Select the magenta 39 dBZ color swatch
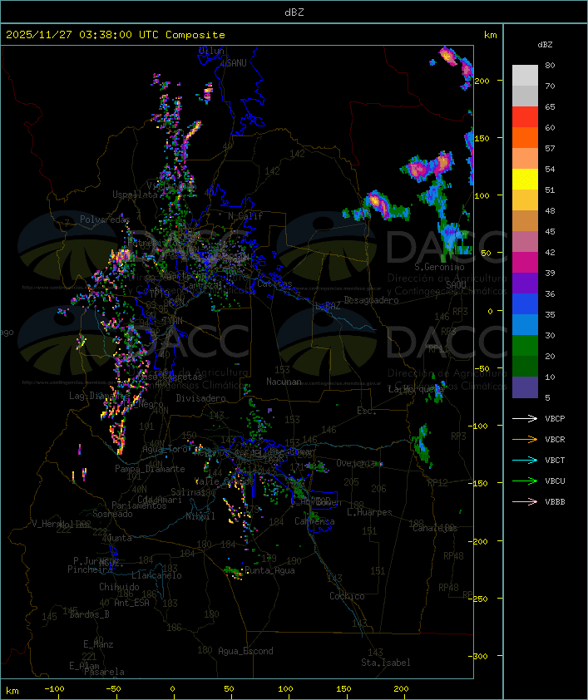588x700 pixels. (x=525, y=263)
